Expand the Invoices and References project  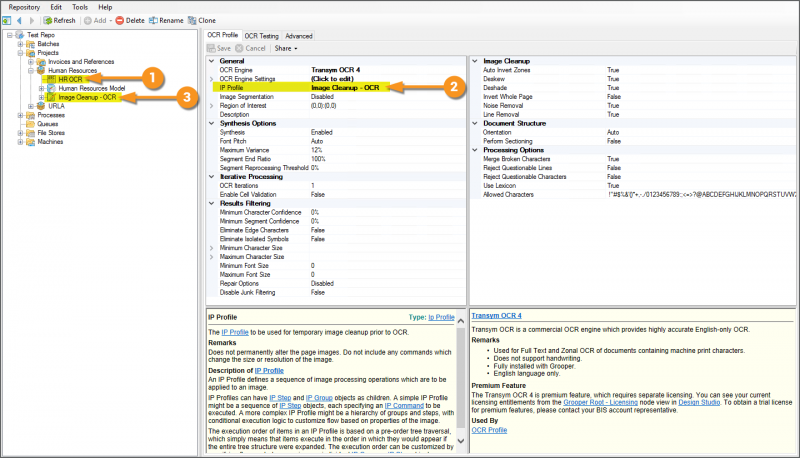tap(33, 62)
